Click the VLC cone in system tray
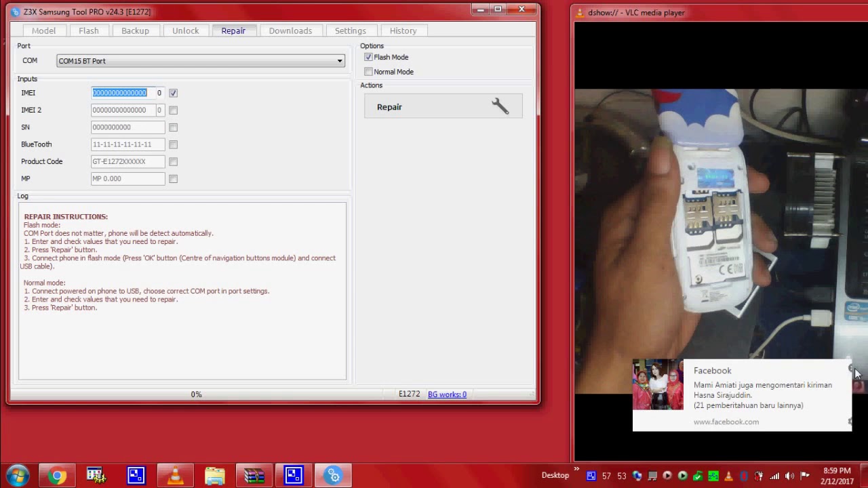Screen dimensions: 868x488 click(x=729, y=476)
